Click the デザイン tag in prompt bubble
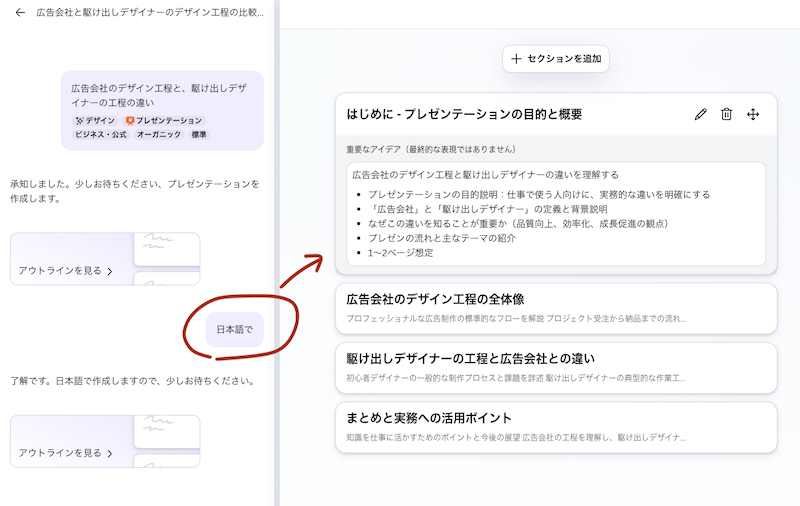This screenshot has width=800, height=506. pos(95,120)
